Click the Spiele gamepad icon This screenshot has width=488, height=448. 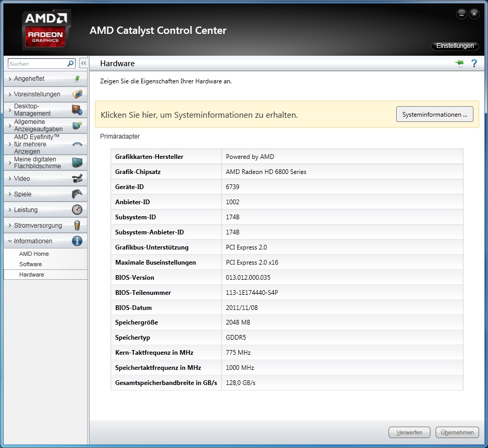(x=77, y=194)
